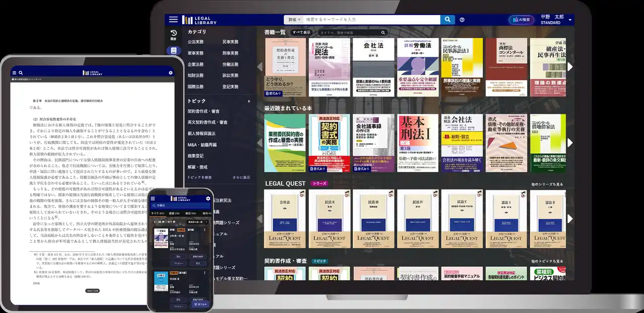This screenshot has width=644, height=313.
Task: Click the blue magnifier search button
Action: [x=447, y=20]
